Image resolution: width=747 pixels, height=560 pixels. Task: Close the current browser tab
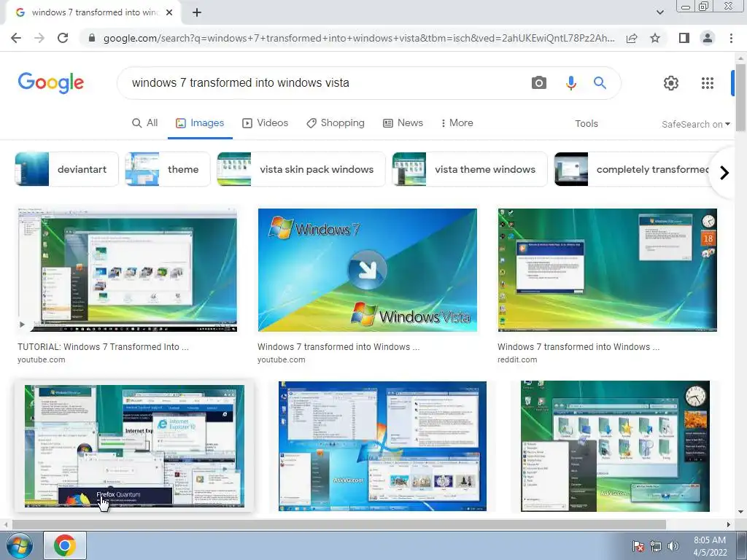click(169, 12)
